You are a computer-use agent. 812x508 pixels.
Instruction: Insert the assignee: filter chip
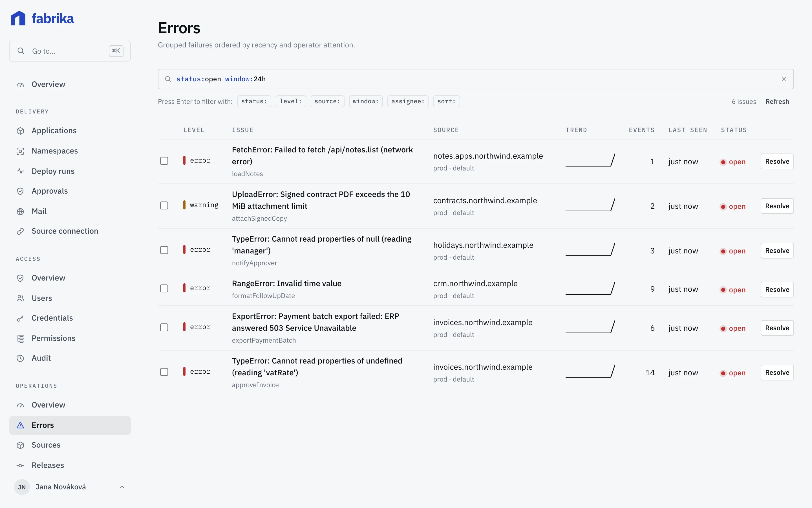408,101
